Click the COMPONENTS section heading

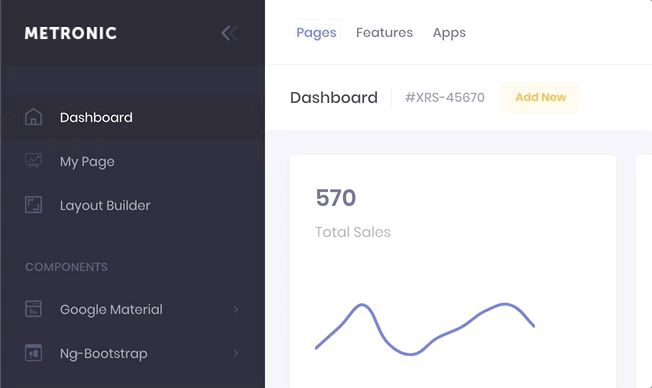pos(67,267)
